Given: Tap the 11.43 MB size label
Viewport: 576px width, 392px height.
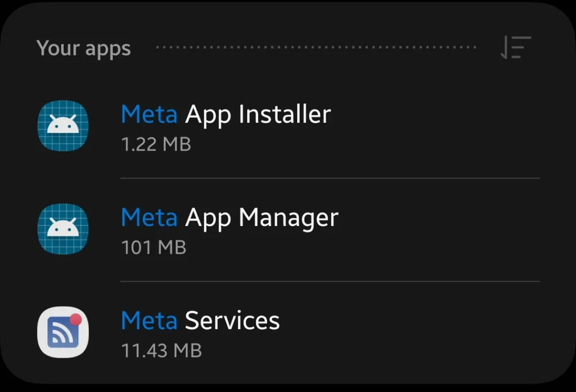Looking at the screenshot, I should pos(161,350).
